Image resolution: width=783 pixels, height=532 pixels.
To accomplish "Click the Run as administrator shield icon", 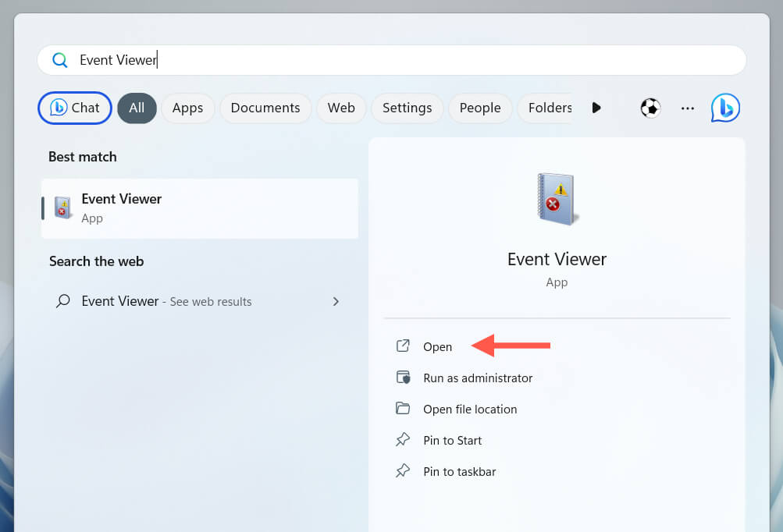I will pyautogui.click(x=403, y=378).
